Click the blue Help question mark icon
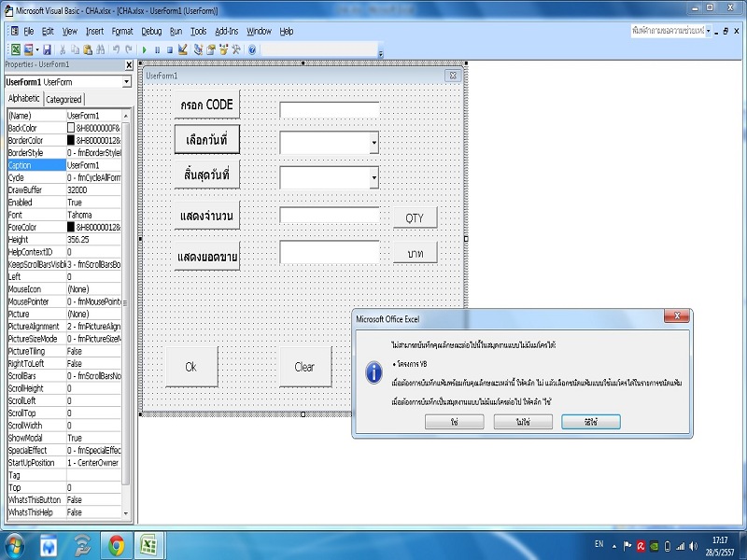The height and width of the screenshot is (560, 747). coord(253,49)
